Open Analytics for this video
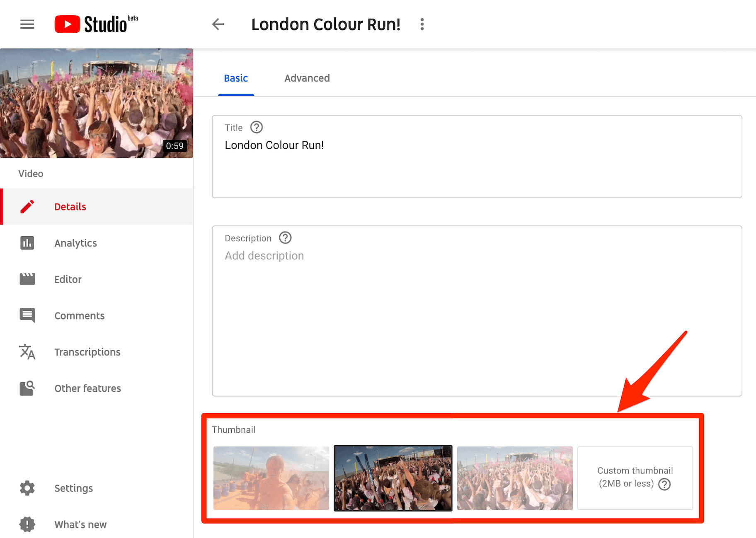This screenshot has height=538, width=756. [75, 243]
